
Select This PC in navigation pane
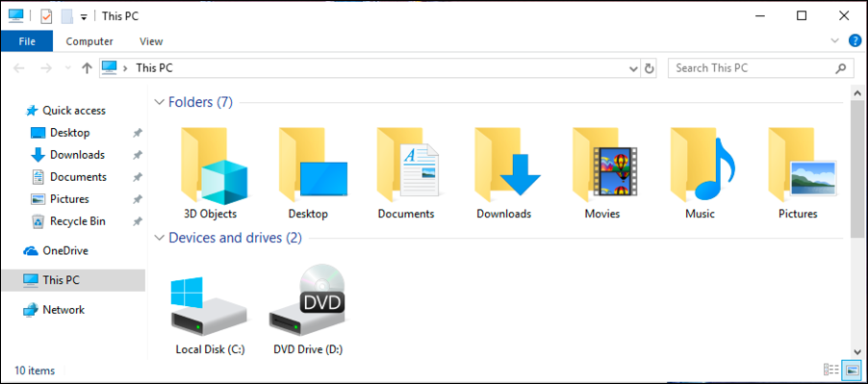point(73,280)
